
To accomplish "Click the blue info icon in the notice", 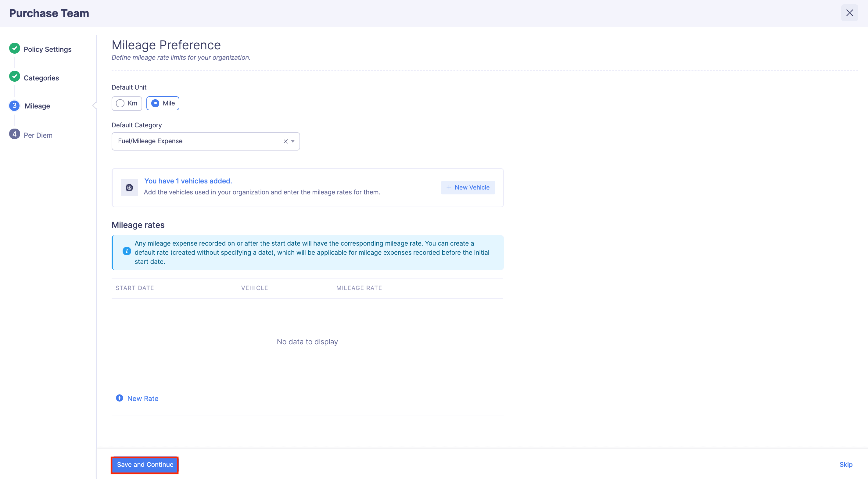I will 127,251.
